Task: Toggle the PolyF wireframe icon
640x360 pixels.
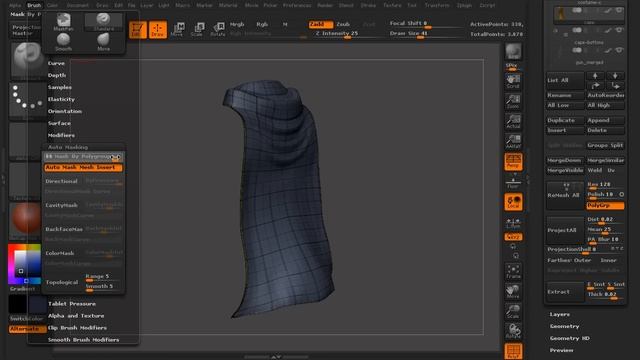Action: (513, 351)
